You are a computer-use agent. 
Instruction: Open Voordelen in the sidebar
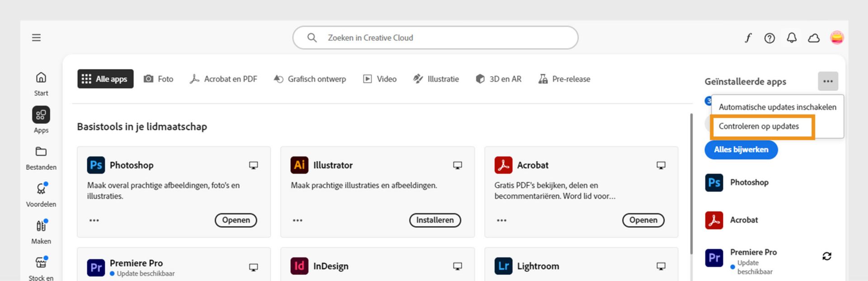point(41,195)
